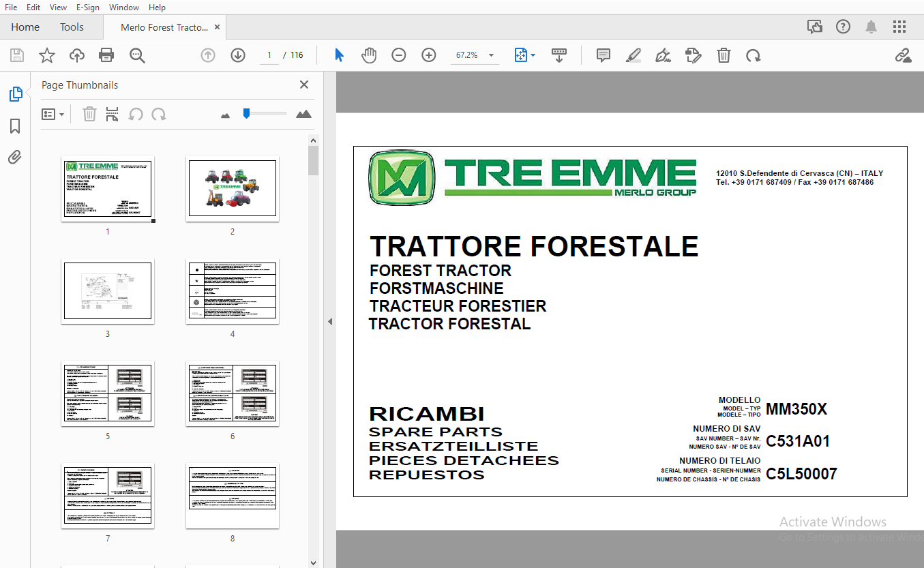
Task: Open the View menu
Action: pos(58,8)
